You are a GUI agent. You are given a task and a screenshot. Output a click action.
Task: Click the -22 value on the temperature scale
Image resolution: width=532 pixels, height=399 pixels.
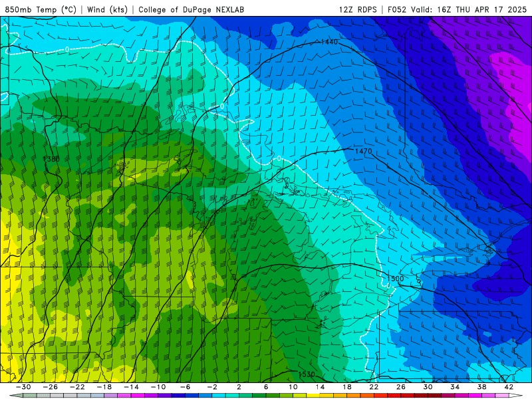click(77, 387)
